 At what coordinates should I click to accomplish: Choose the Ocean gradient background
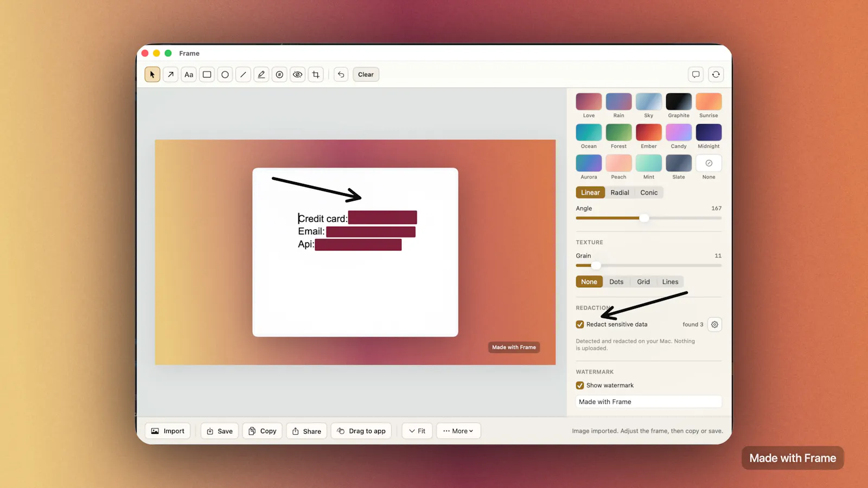[589, 132]
